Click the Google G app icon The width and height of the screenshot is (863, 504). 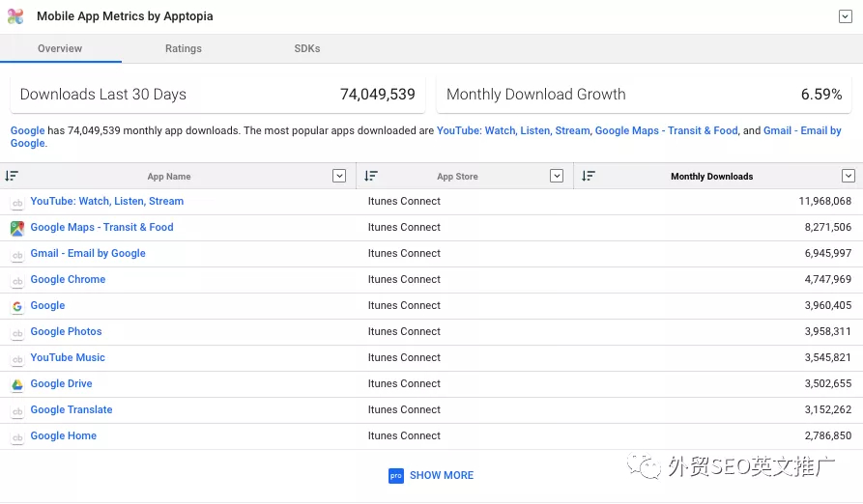(x=17, y=307)
